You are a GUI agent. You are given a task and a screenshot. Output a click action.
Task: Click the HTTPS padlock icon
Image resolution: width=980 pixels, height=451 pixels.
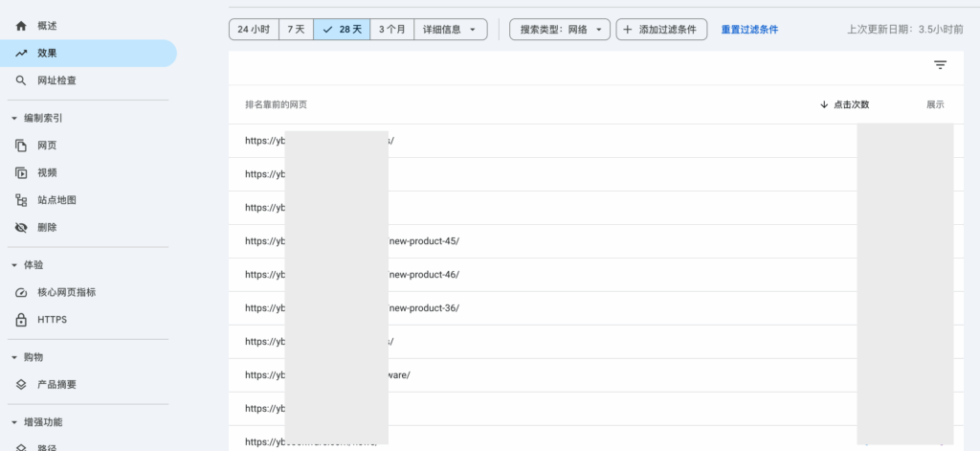point(21,320)
